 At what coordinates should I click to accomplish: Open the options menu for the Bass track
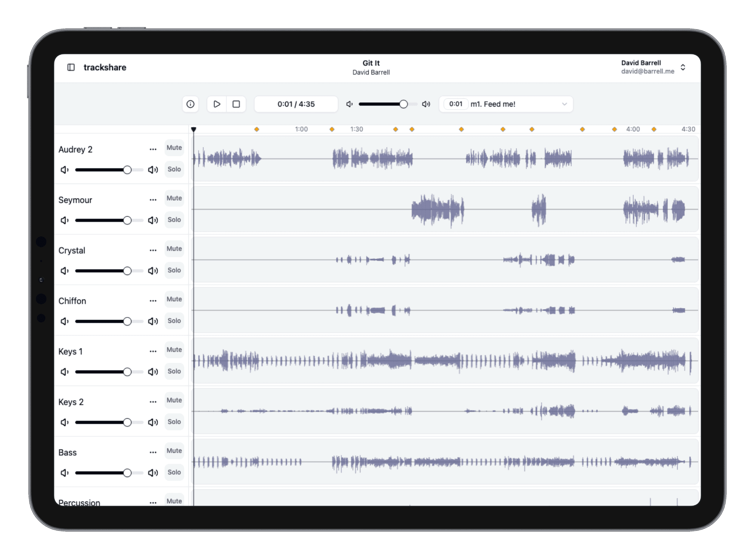coord(153,452)
